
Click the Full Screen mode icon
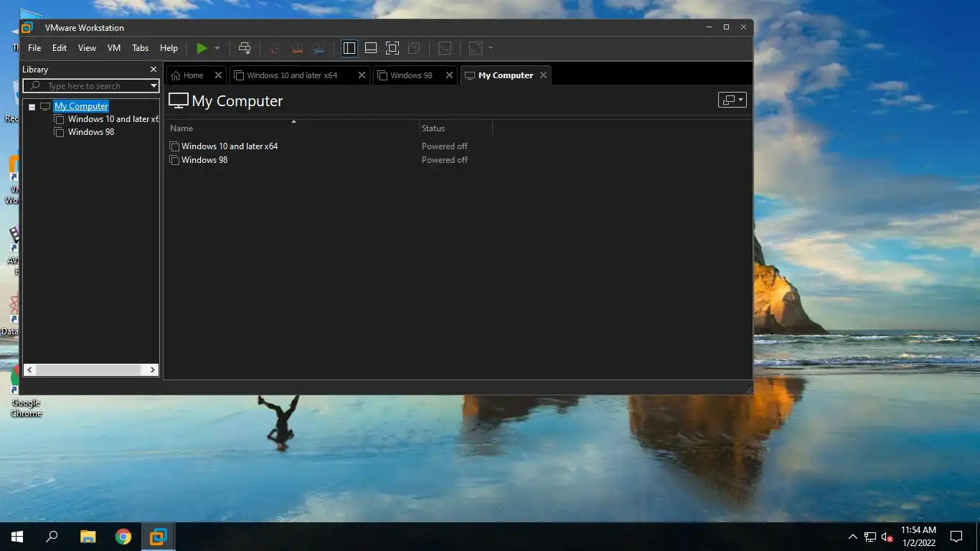tap(392, 48)
